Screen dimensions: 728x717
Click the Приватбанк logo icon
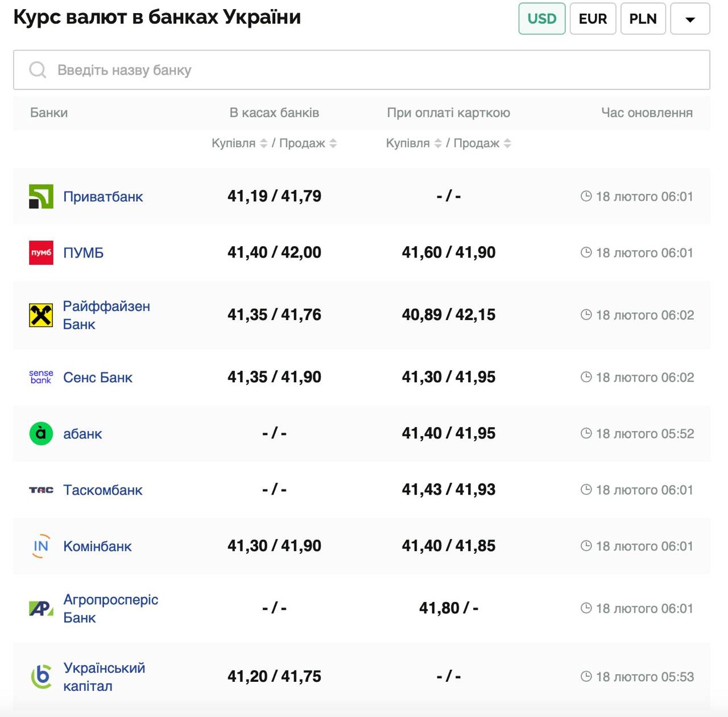[40, 196]
